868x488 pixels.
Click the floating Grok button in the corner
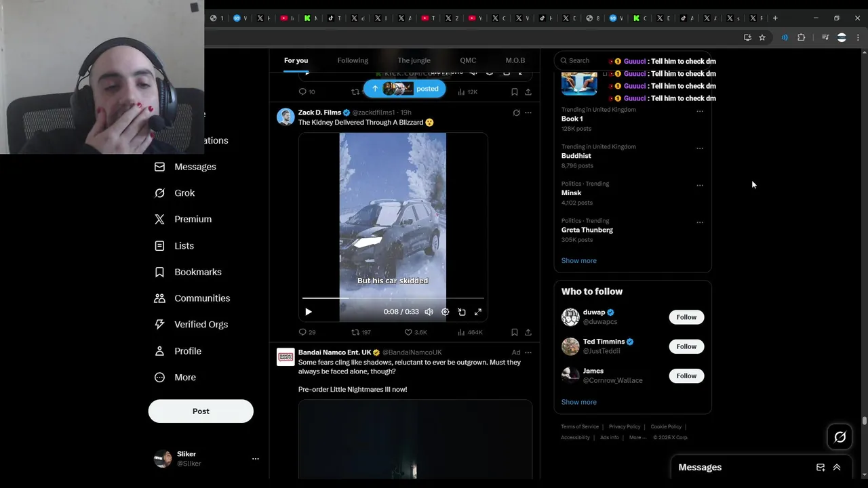coord(840,437)
